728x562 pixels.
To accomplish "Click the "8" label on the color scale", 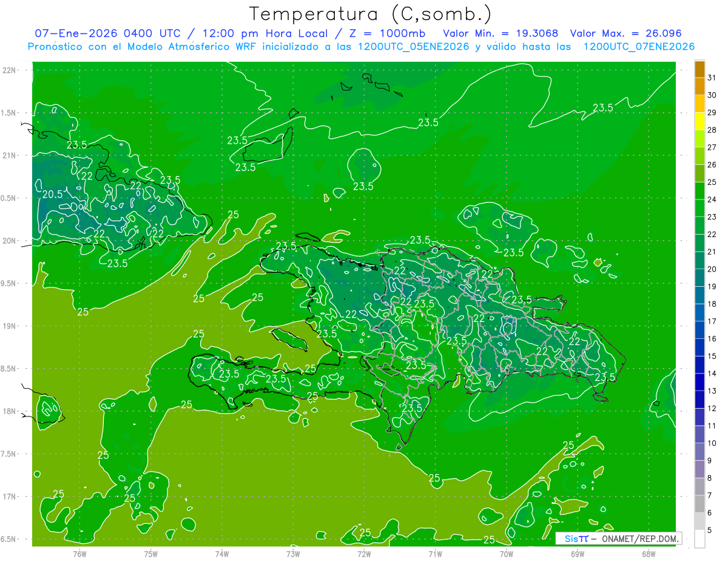I will [x=710, y=478].
